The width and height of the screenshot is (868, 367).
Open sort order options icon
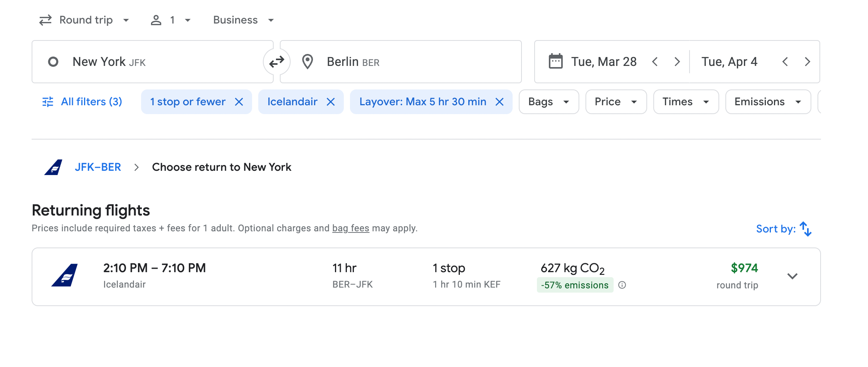coord(805,229)
